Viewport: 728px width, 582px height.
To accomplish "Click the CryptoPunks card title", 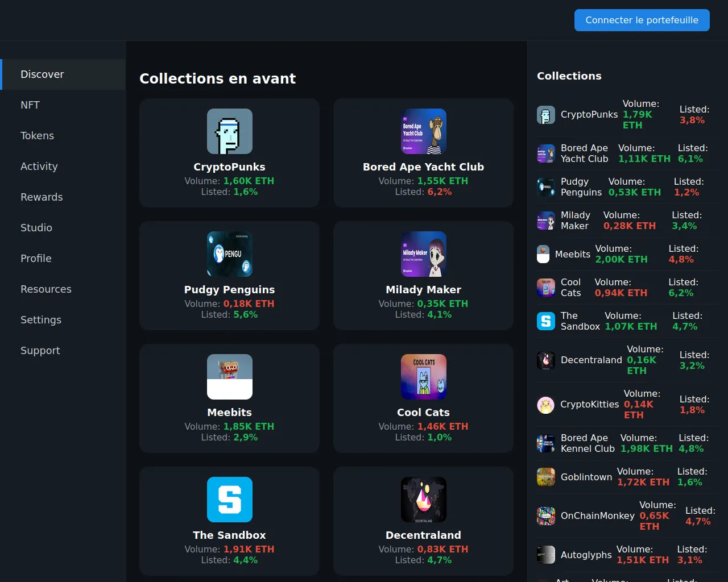I will tap(230, 167).
